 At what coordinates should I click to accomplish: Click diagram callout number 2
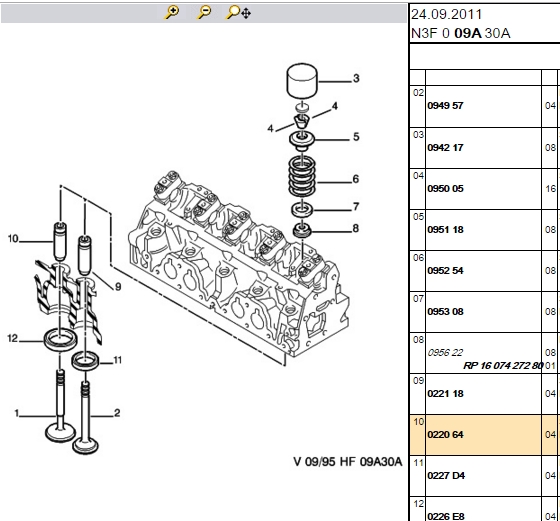coord(117,413)
